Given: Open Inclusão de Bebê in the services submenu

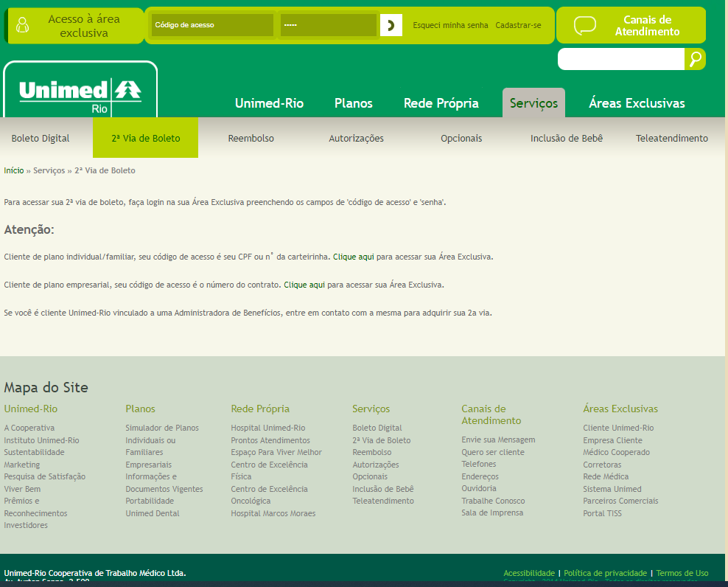Looking at the screenshot, I should click(x=567, y=138).
